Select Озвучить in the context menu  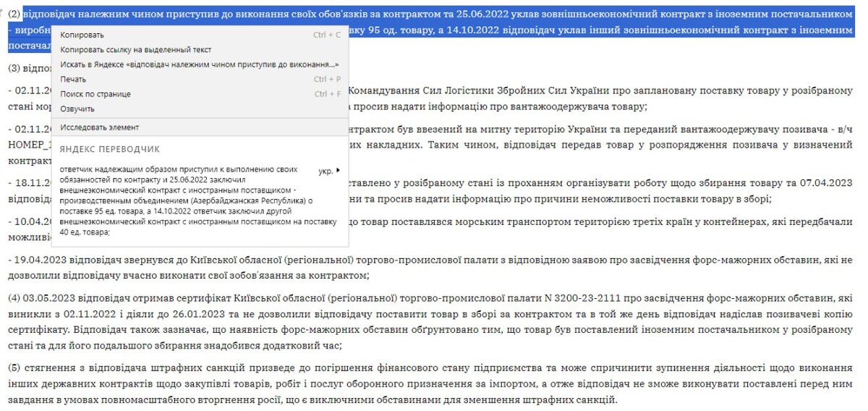[x=200, y=109]
